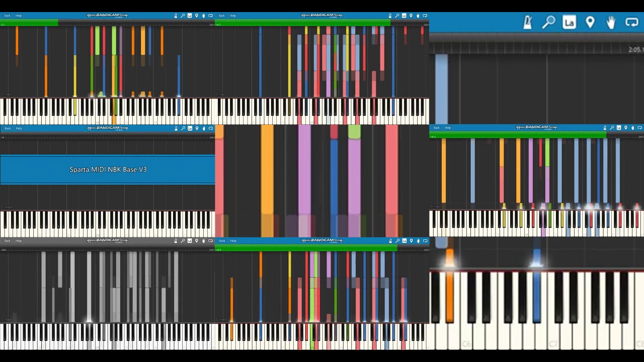
Task: Click the magnifier icon in the Sparta MIDI NBK panel
Action: point(183,128)
